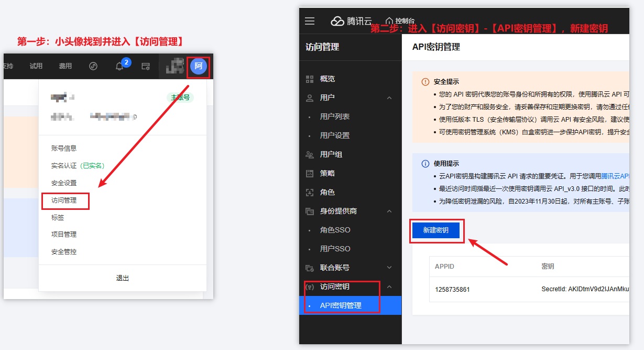
Task: Open the 腾讯云API link in 使用提示
Action: point(615,176)
